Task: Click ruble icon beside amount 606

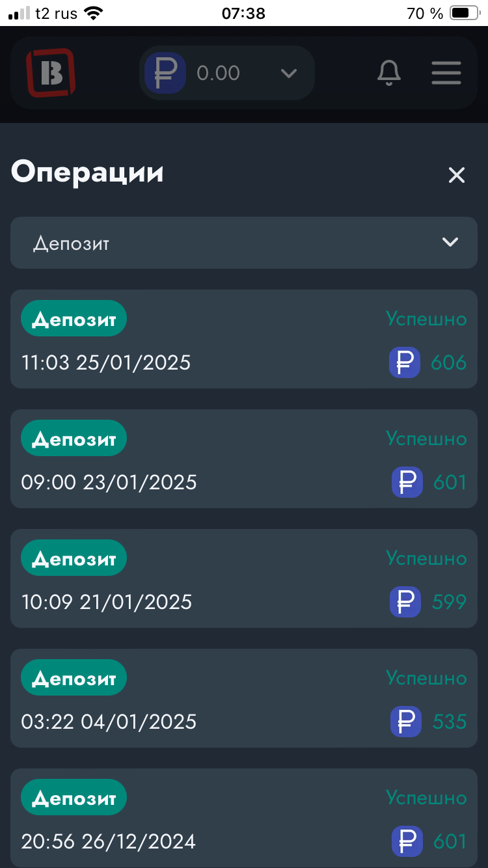Action: (405, 362)
